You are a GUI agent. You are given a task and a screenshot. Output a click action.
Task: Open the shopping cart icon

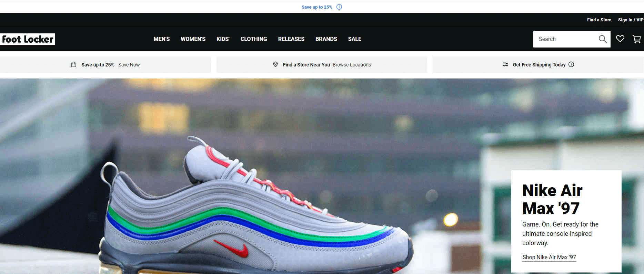tap(637, 39)
